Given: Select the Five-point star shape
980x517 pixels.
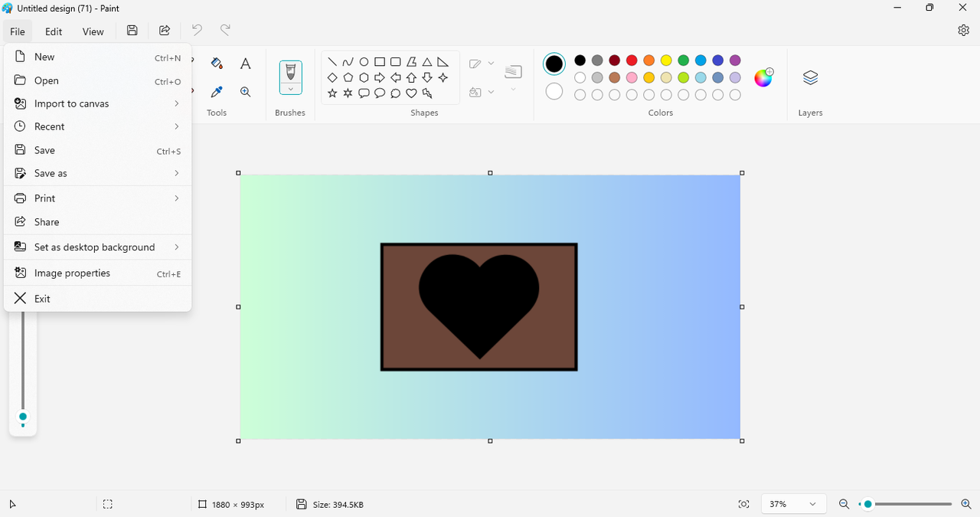Looking at the screenshot, I should [332, 93].
